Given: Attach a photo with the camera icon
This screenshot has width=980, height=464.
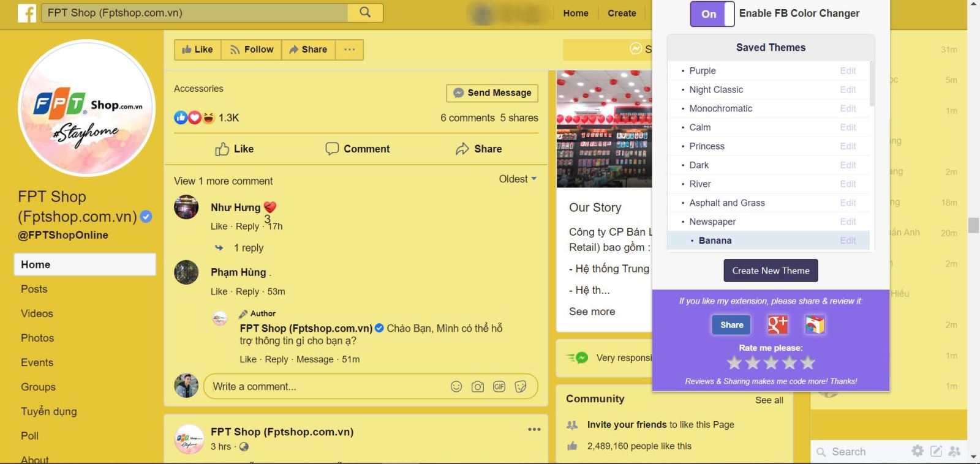Looking at the screenshot, I should (478, 386).
